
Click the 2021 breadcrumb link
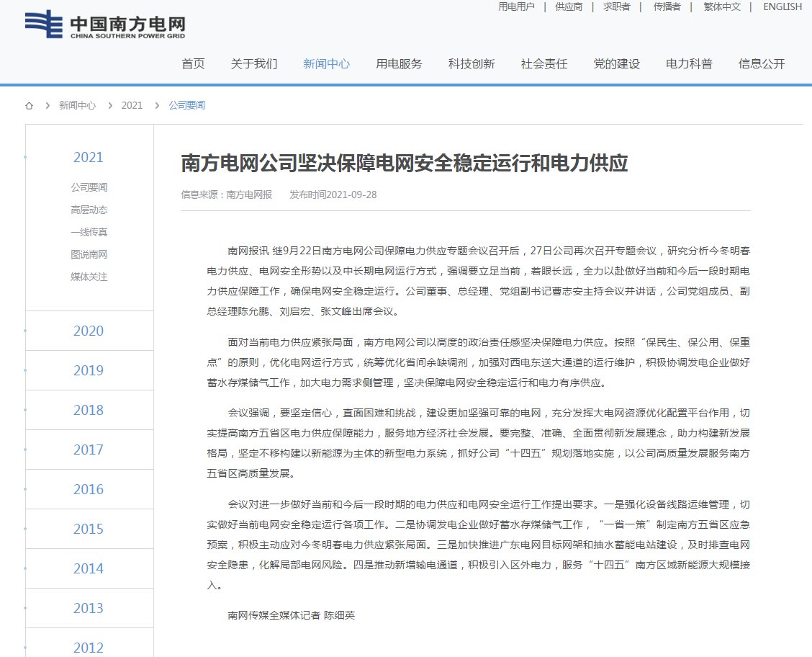[x=132, y=105]
